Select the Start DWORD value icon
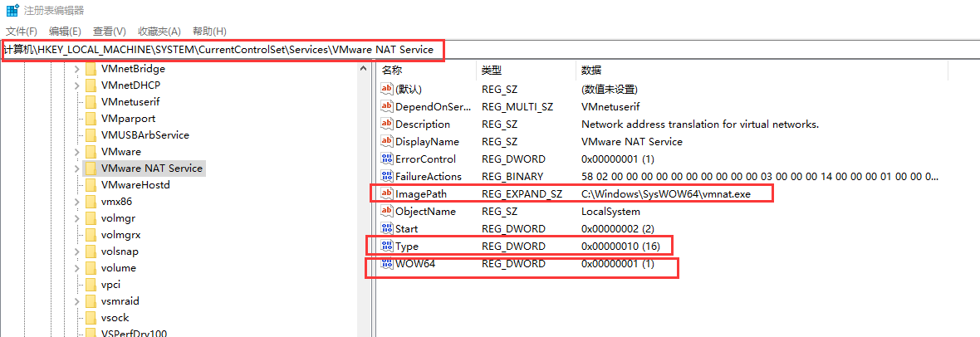980x337 pixels. [x=387, y=229]
